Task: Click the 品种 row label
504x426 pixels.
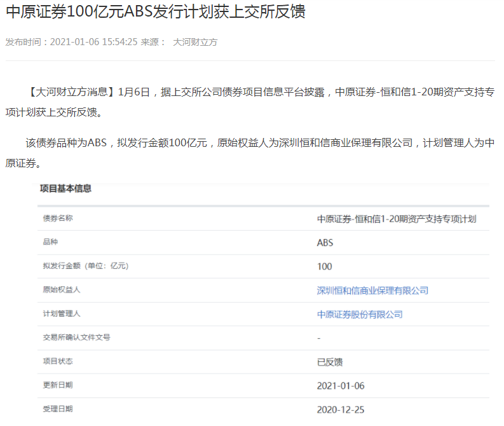Action: point(50,242)
